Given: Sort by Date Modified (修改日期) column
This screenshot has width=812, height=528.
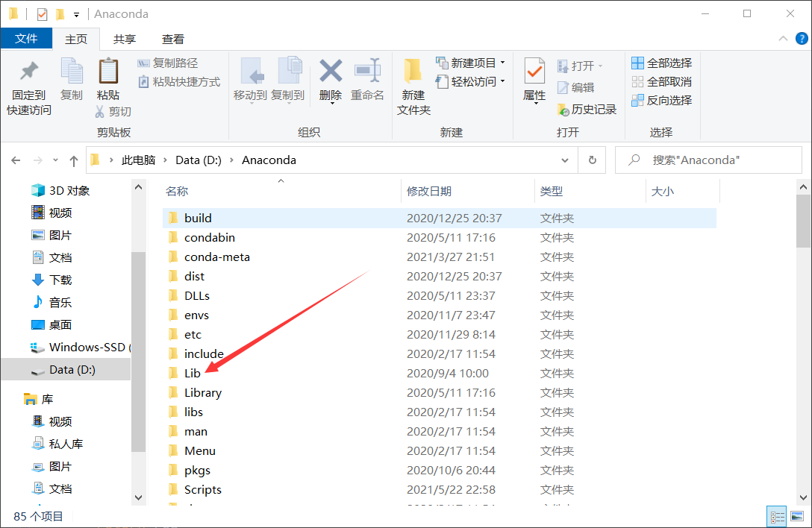Looking at the screenshot, I should point(429,192).
